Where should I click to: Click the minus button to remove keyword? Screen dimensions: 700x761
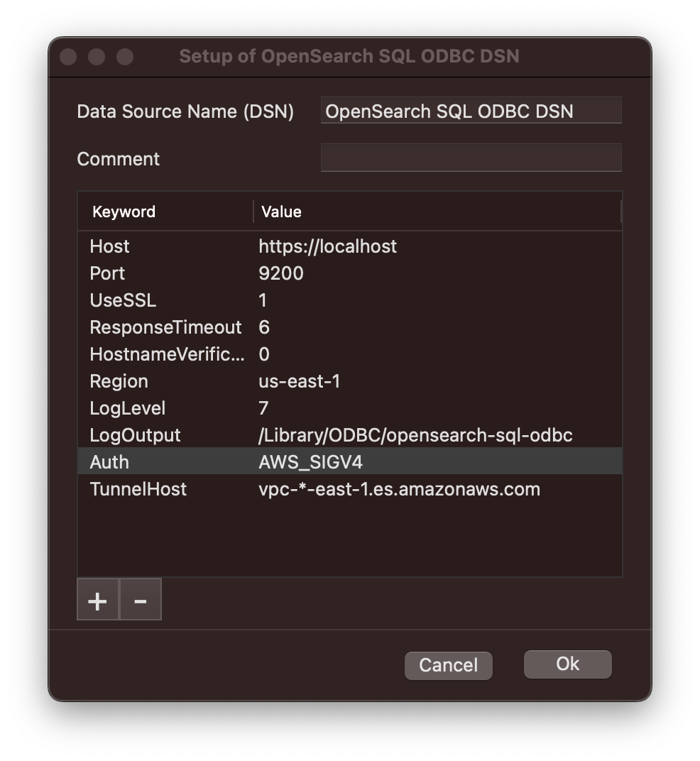tap(141, 600)
